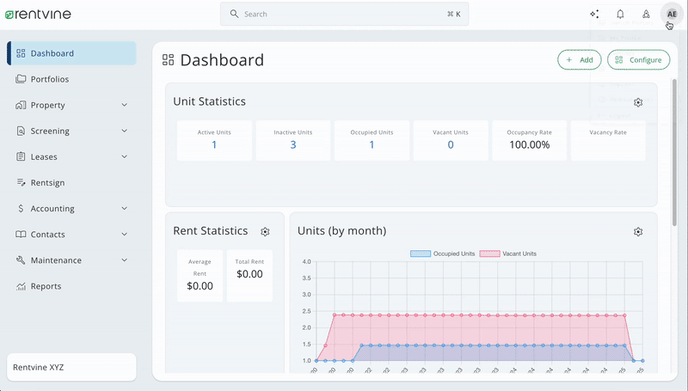Click the Rentvine logo
The image size is (688, 391).
38,14
